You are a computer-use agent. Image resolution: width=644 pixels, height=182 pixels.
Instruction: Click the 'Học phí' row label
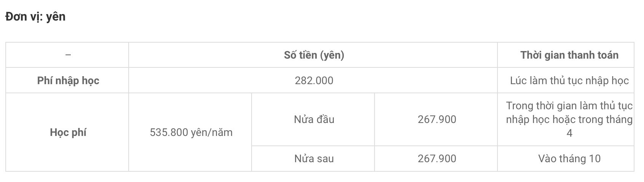[68, 133]
